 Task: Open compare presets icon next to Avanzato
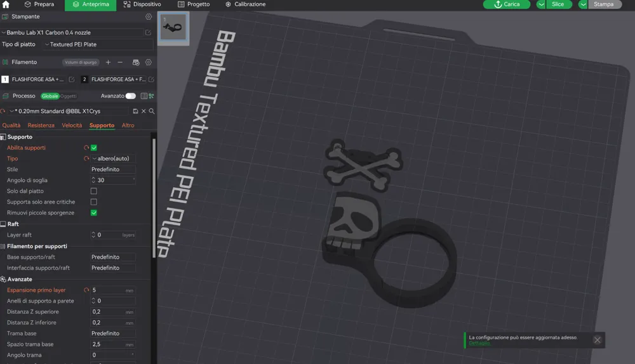coord(152,96)
